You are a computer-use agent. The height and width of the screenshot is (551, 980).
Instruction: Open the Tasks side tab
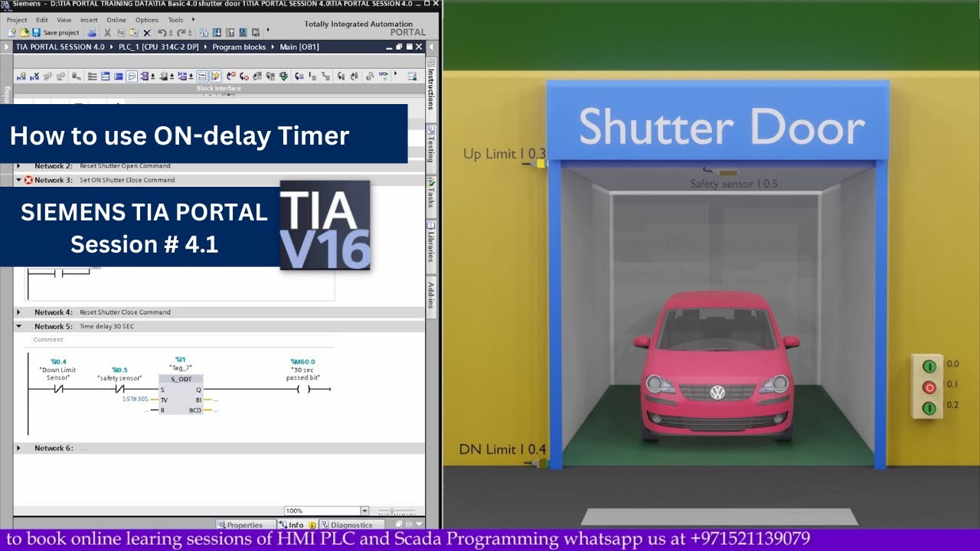431,197
